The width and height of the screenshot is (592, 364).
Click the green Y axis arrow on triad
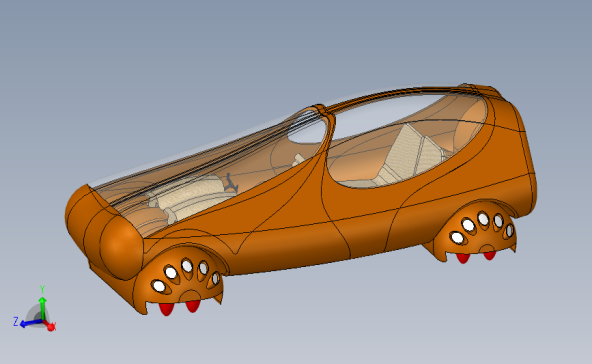pyautogui.click(x=43, y=308)
